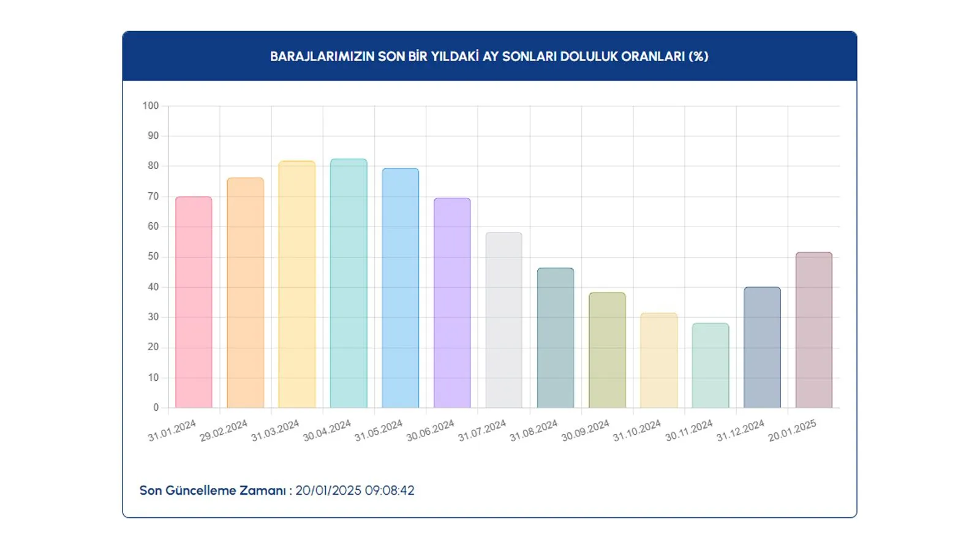The image size is (980, 551).
Task: Click the y-axis value 70
Action: 153,197
